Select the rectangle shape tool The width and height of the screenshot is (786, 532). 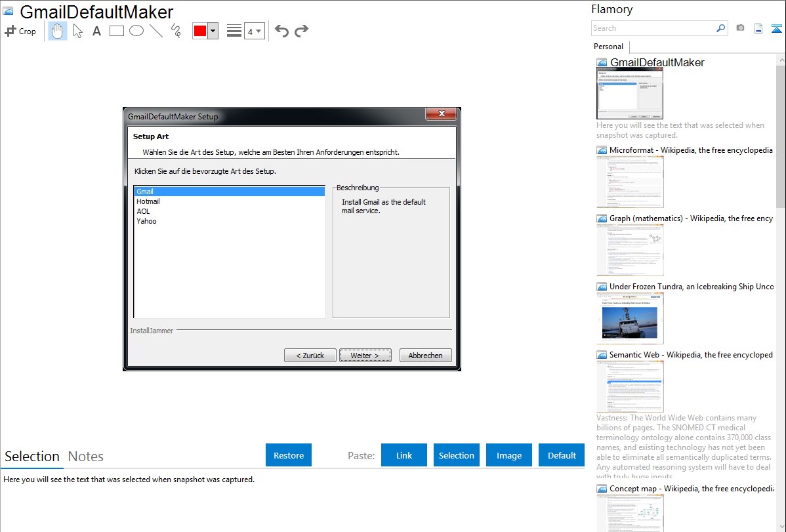point(116,31)
